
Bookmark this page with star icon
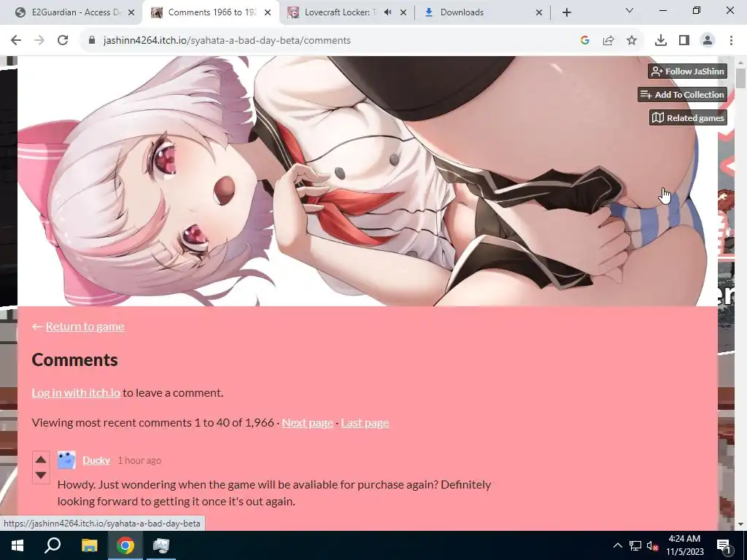click(631, 41)
